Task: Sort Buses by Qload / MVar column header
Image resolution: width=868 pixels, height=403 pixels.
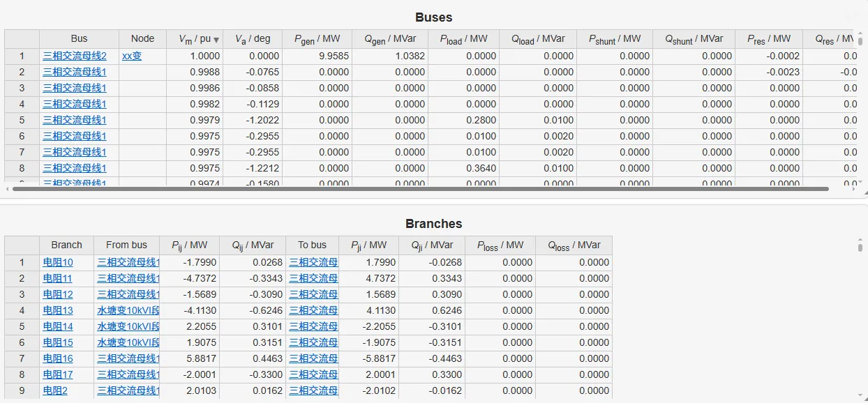Action: [x=537, y=39]
